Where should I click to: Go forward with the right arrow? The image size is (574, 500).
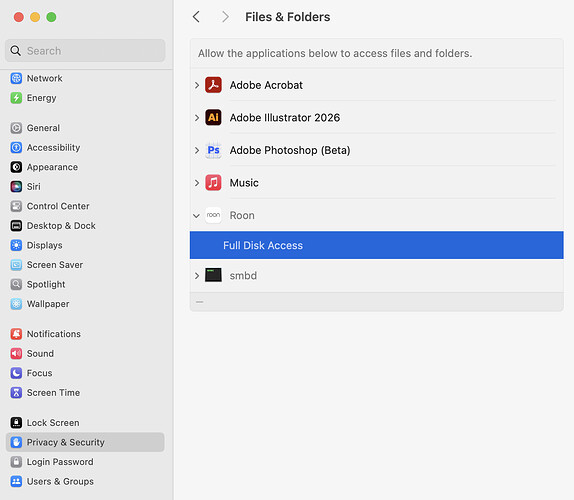[x=225, y=17]
